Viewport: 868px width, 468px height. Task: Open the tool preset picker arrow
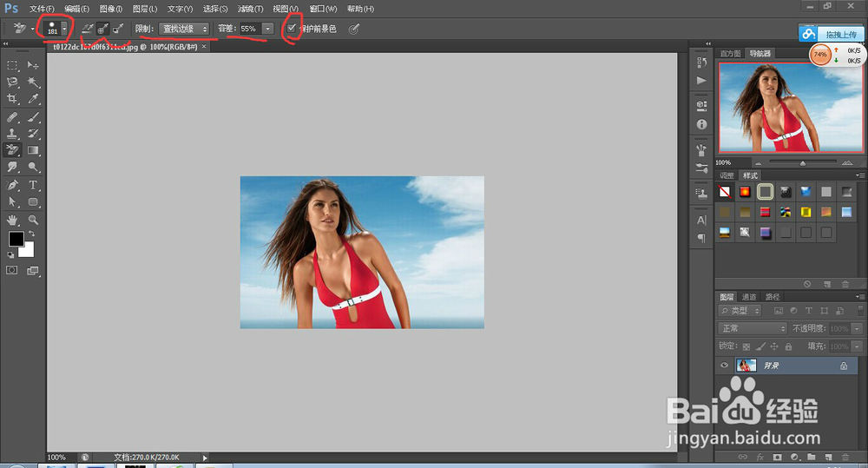point(33,29)
